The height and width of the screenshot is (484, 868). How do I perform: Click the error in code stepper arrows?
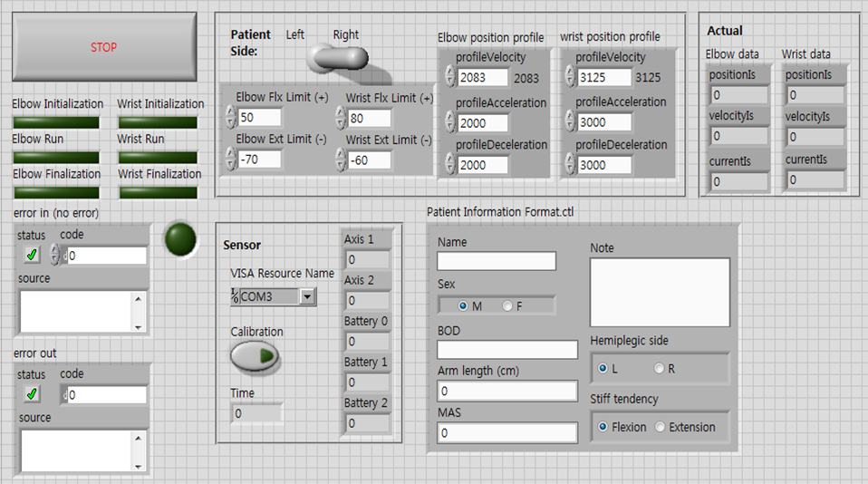pyautogui.click(x=55, y=256)
